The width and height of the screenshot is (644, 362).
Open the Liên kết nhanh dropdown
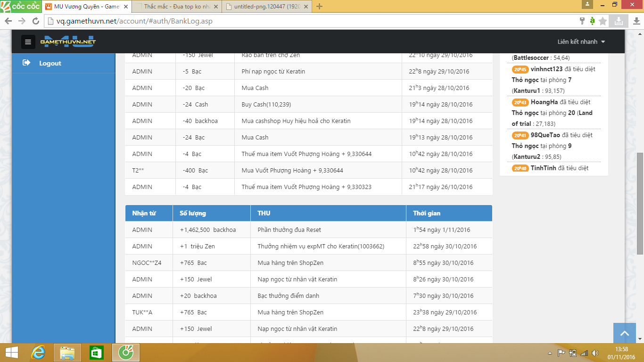[x=581, y=42]
